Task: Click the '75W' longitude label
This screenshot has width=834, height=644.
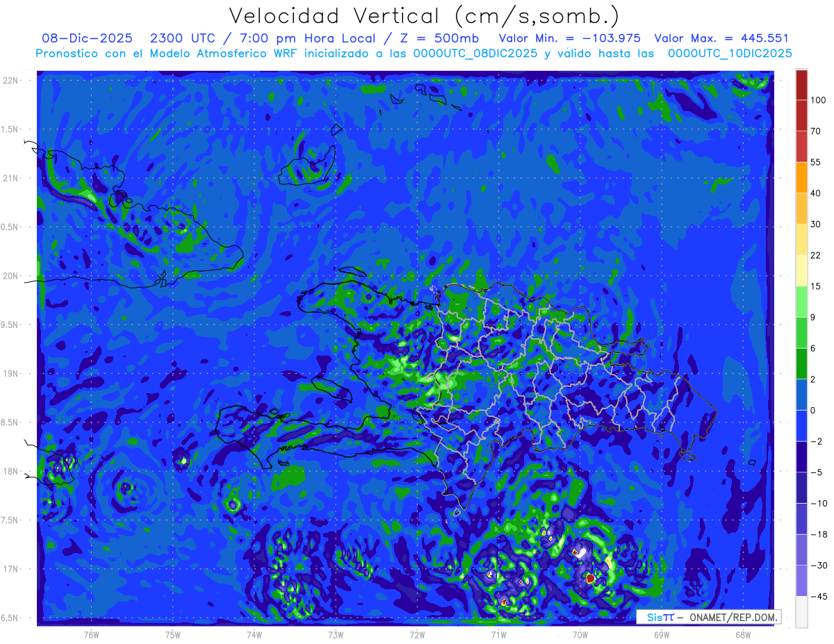Action: click(173, 634)
